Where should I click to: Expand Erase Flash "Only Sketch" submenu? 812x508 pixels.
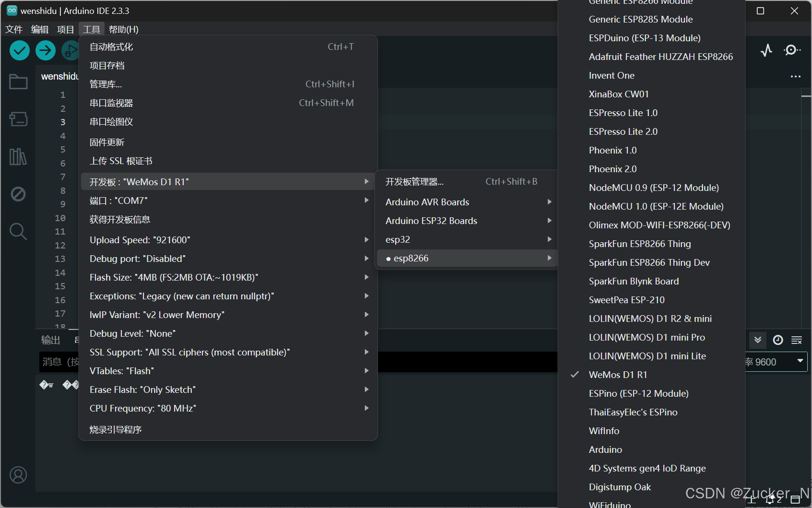228,390
